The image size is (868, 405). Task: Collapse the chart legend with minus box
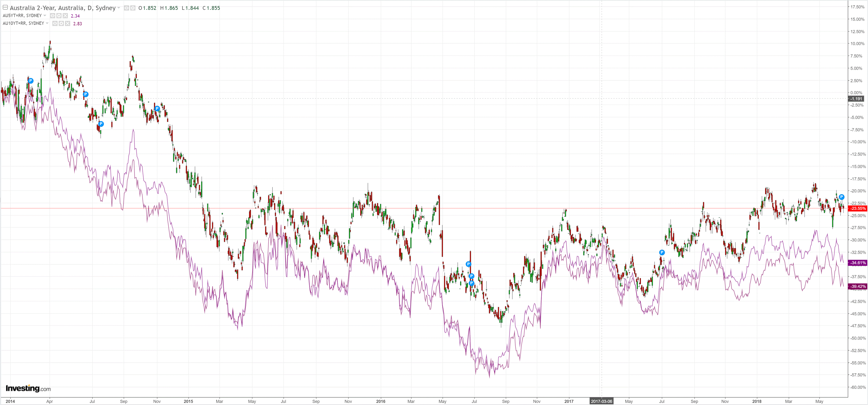click(5, 7)
